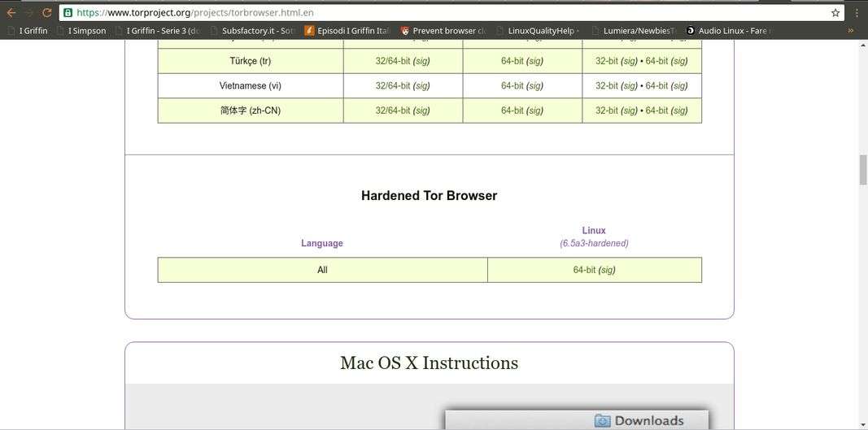Image resolution: width=868 pixels, height=430 pixels.
Task: Click the sig link beside Vietnamese 32/64-bit
Action: [421, 86]
